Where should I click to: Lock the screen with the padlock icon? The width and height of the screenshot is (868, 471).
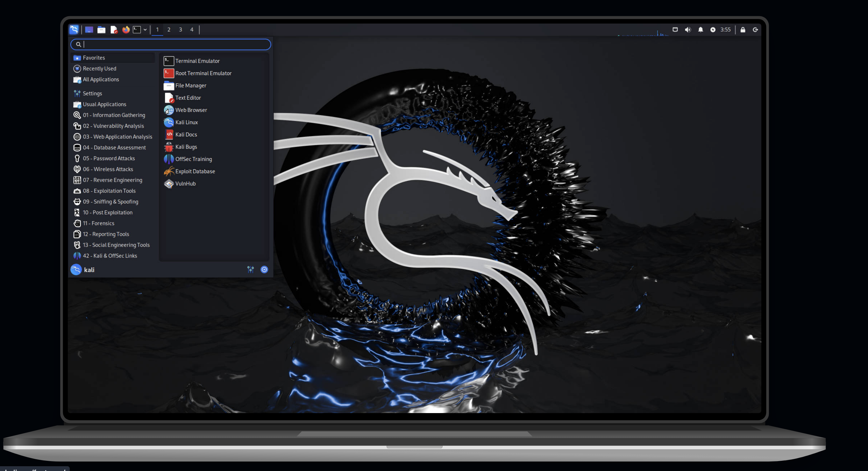[x=743, y=30]
